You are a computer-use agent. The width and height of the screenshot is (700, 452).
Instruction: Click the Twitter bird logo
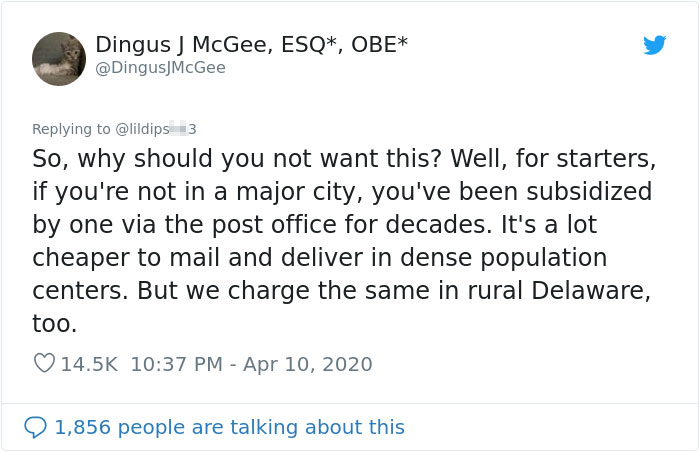(655, 45)
